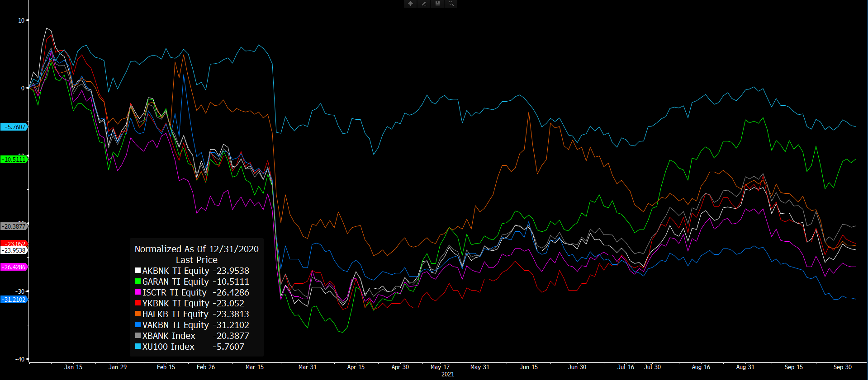Activate the crosshair tracking tool
This screenshot has width=868, height=380.
pos(410,4)
